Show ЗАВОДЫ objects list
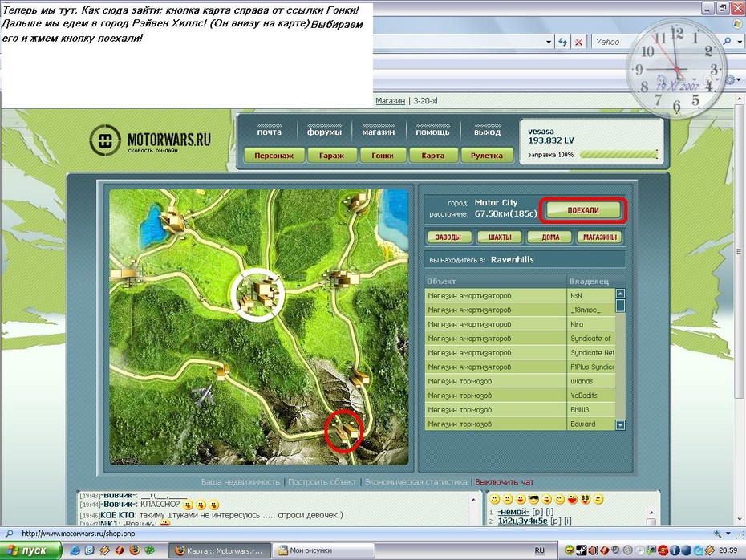Screen dimensions: 746x560 [448, 237]
